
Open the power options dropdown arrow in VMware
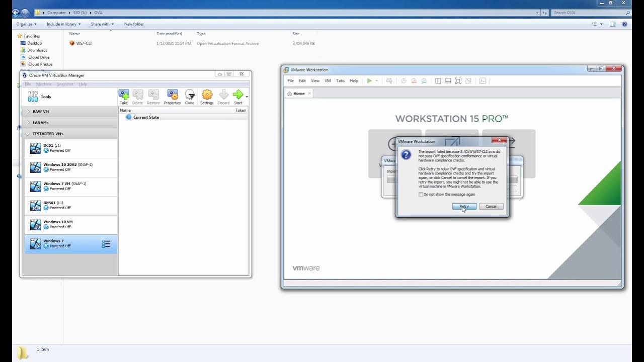[376, 80]
